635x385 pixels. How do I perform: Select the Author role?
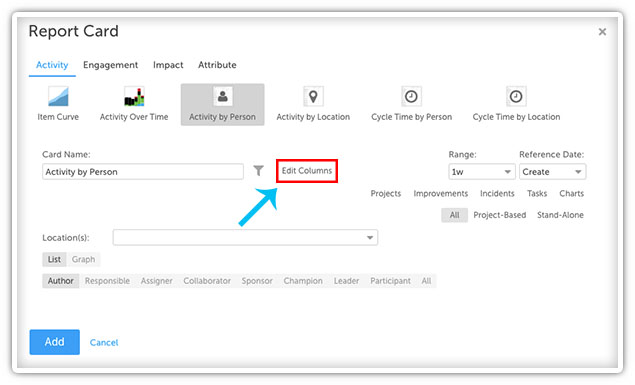pyautogui.click(x=61, y=281)
